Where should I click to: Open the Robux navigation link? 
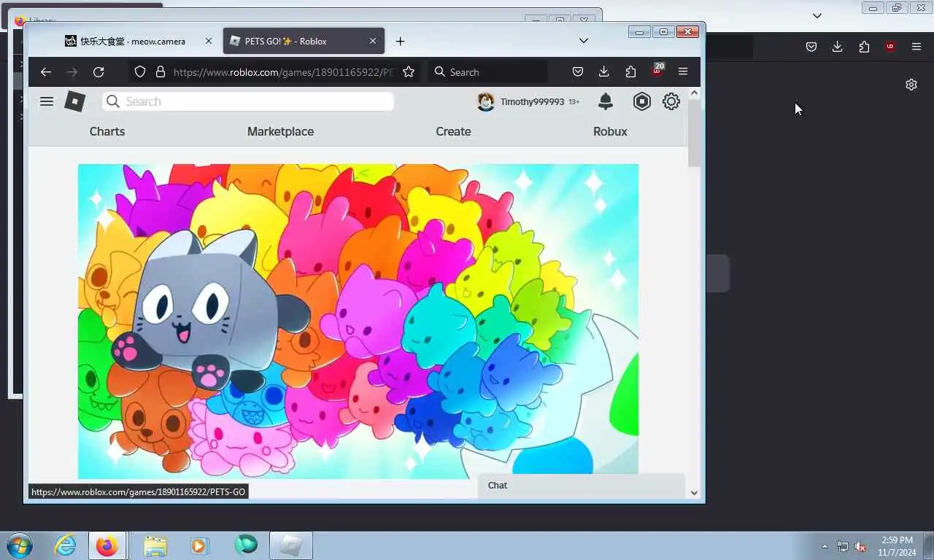[x=610, y=131]
